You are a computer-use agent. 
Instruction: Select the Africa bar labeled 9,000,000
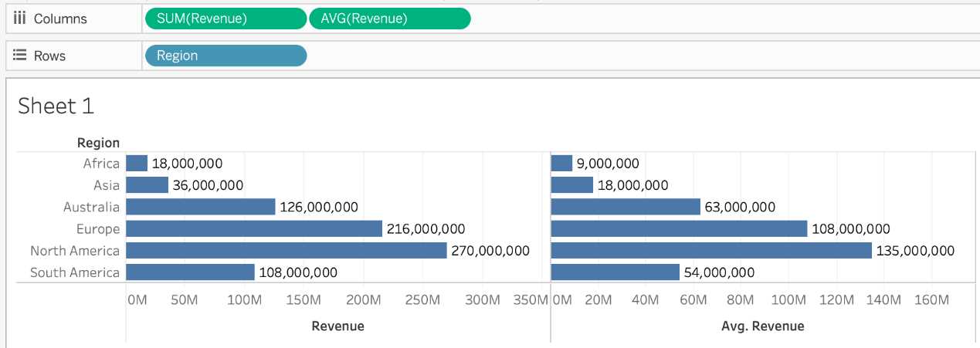pos(561,164)
